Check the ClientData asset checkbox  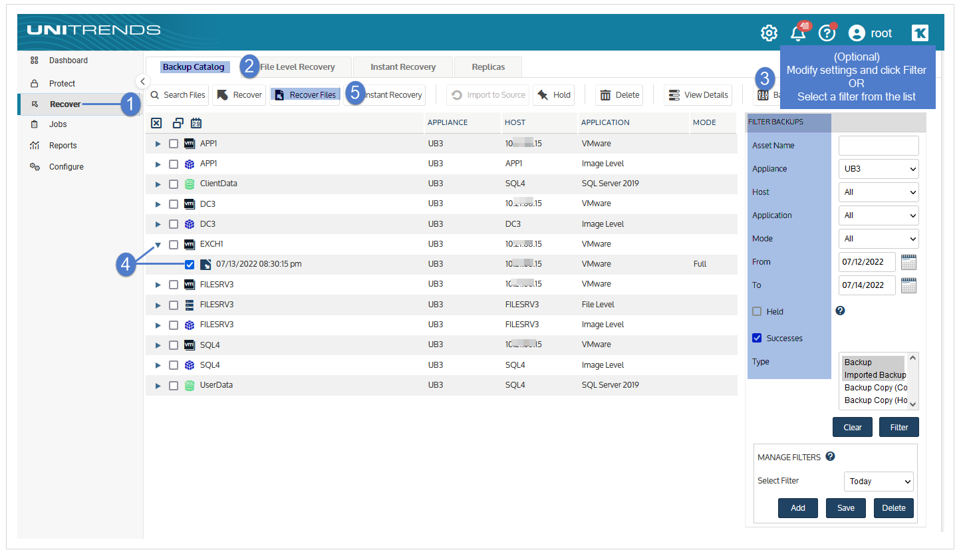click(174, 184)
